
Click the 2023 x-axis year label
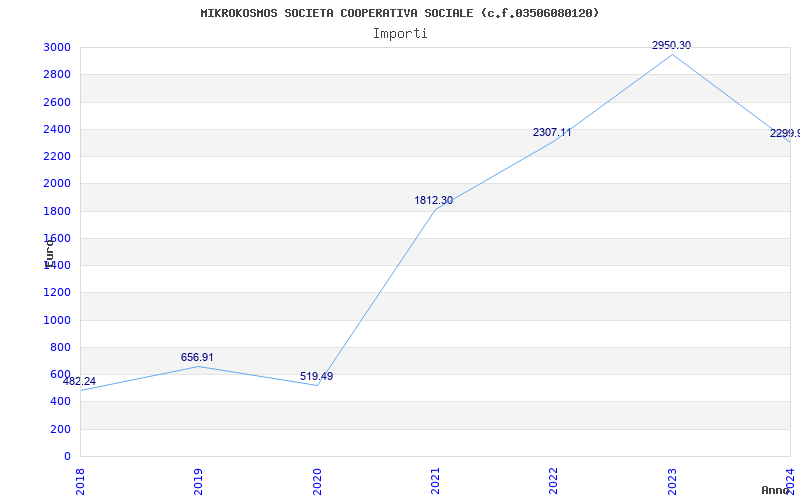click(672, 482)
